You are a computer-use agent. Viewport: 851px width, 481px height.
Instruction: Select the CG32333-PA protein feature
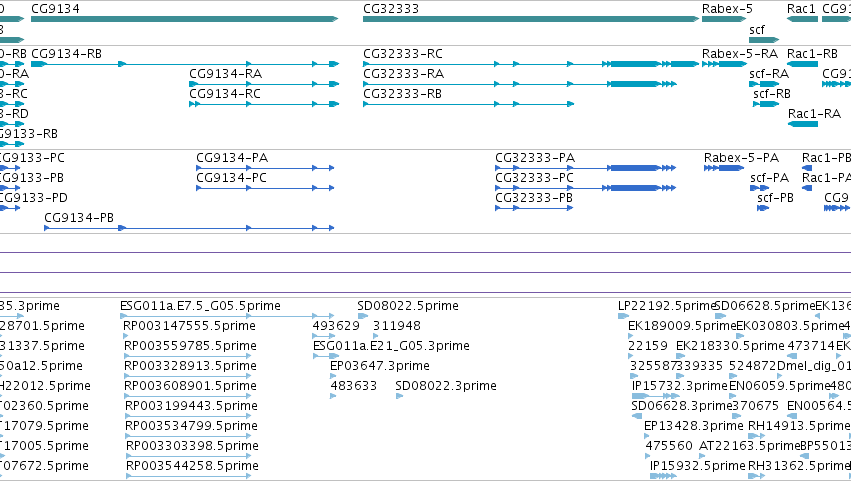point(586,168)
